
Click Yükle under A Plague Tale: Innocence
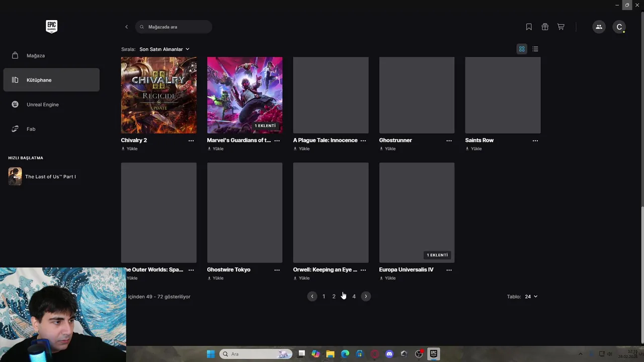pyautogui.click(x=301, y=149)
